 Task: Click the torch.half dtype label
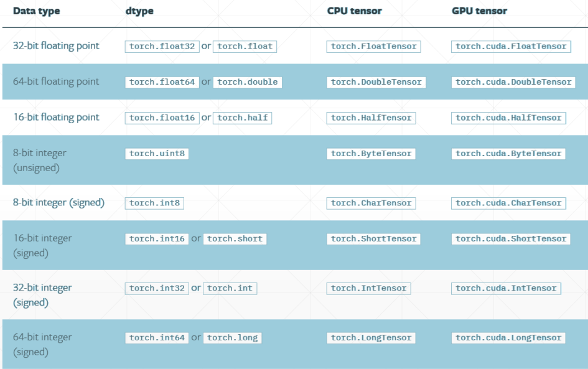(242, 118)
